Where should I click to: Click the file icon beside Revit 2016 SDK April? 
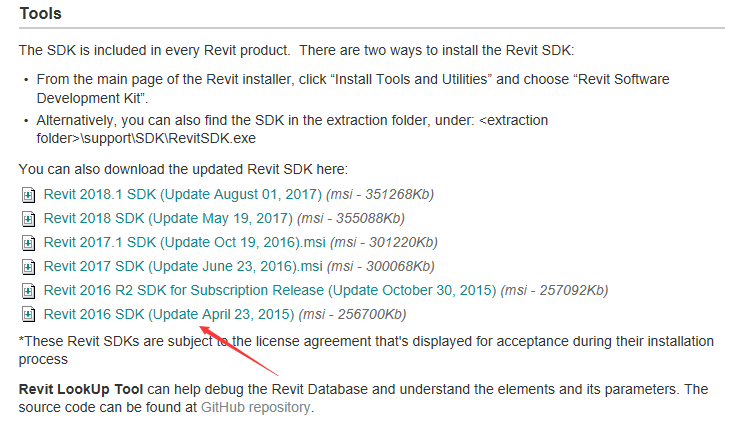pos(29,315)
